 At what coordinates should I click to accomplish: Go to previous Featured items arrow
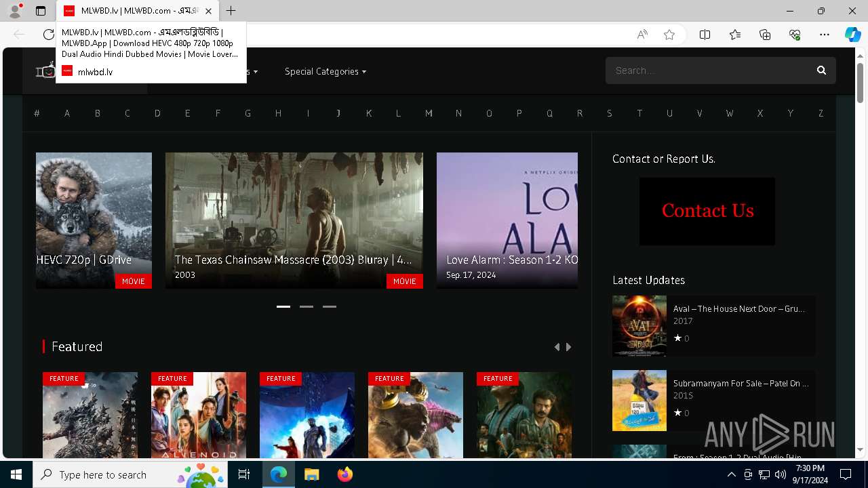557,347
